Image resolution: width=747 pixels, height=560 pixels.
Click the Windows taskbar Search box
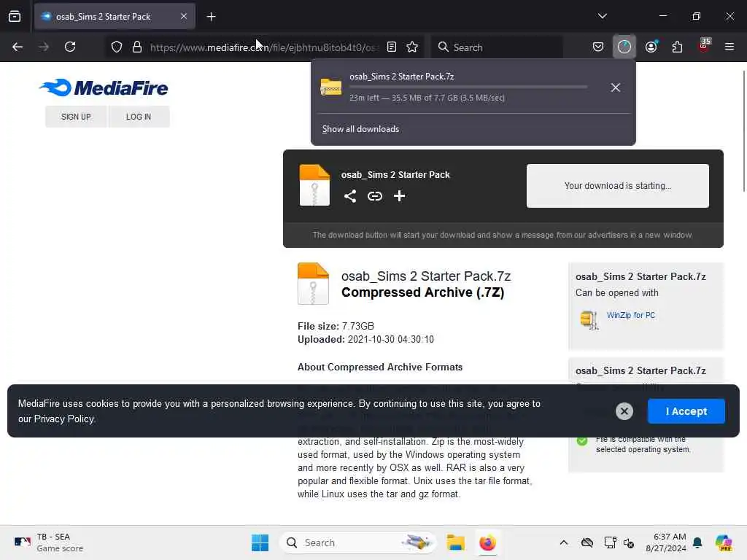coord(358,542)
